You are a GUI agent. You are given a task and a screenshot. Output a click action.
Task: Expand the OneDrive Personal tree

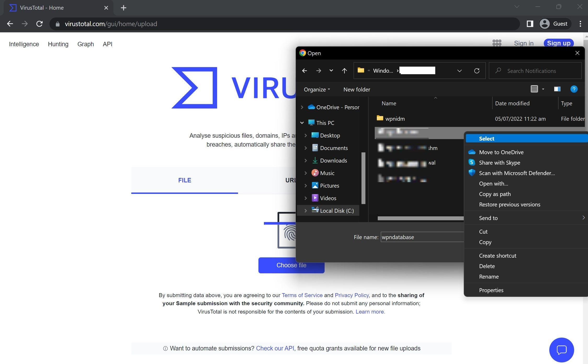tap(302, 107)
